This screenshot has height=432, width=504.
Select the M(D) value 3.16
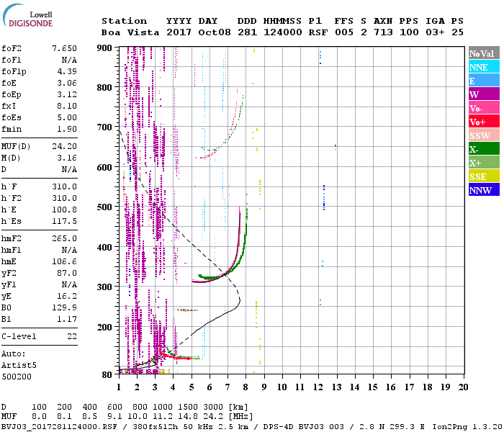(67, 158)
